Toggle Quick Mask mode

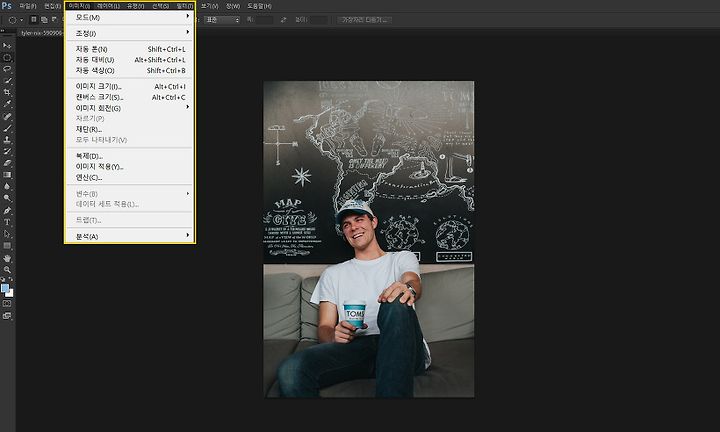7,303
